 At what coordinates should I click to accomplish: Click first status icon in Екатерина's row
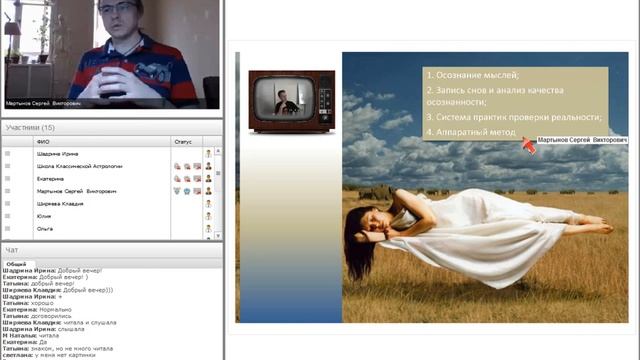[x=177, y=179]
